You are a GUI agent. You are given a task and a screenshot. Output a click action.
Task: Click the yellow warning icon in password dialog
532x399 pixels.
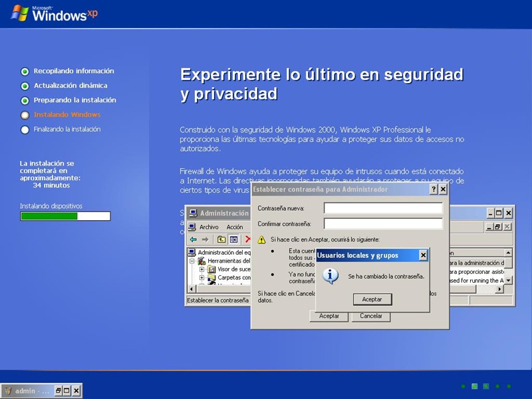pos(261,239)
